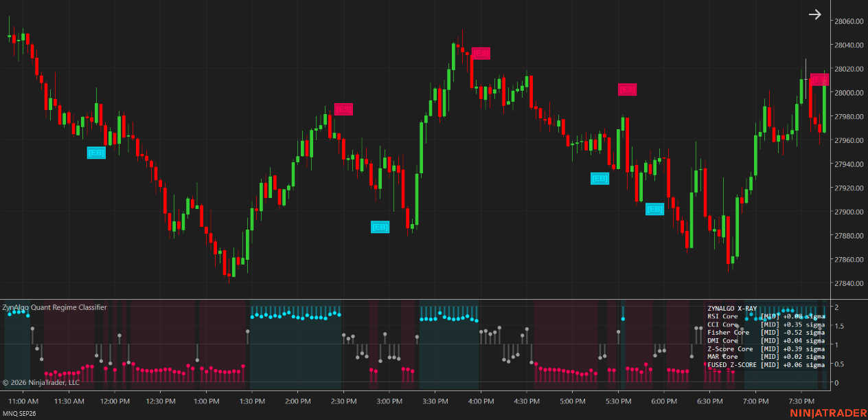Click the FUSED Z-SCORE row in X-Ray panel
Image resolution: width=868 pixels, height=420 pixels.
pos(766,365)
